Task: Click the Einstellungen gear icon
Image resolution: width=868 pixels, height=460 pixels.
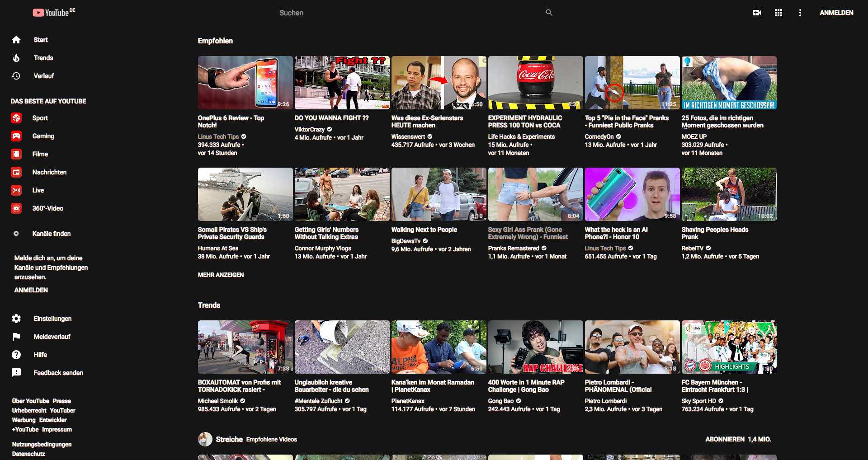Action: coord(16,319)
